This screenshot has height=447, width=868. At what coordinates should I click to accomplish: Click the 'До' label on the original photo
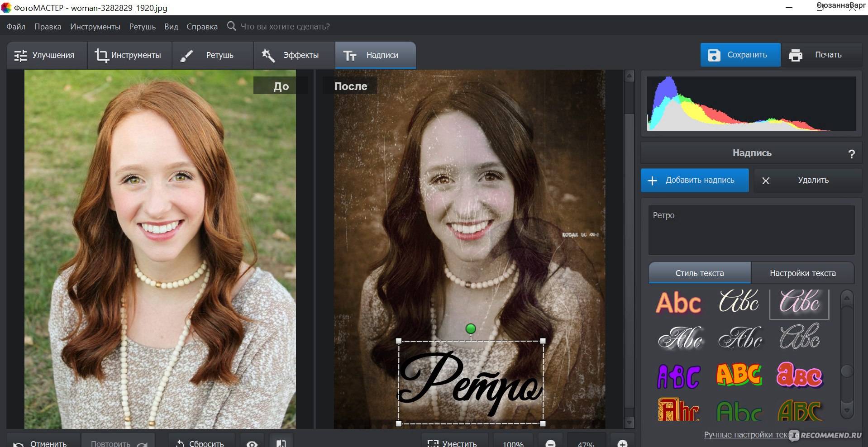tap(281, 86)
